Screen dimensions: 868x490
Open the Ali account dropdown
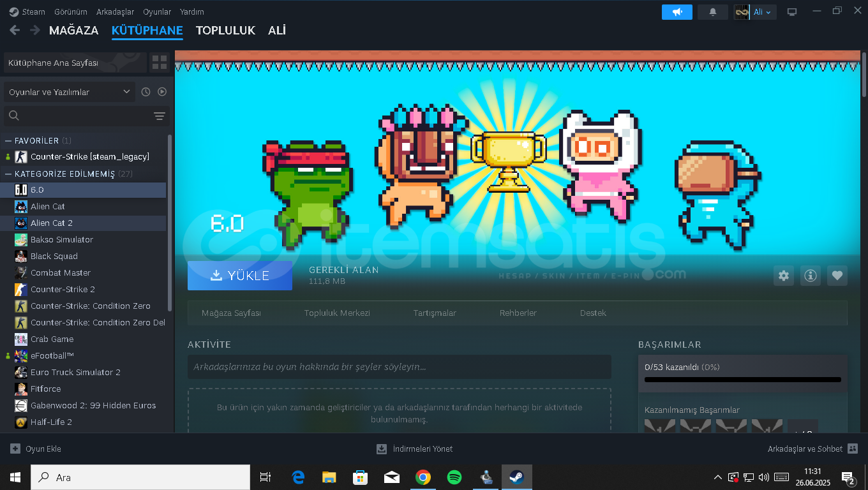pyautogui.click(x=755, y=11)
